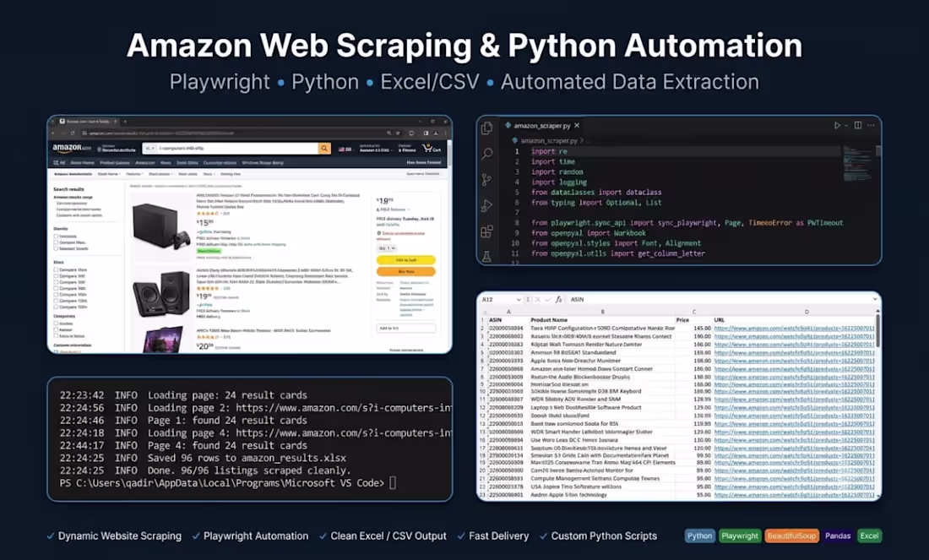This screenshot has height=560, width=929.
Task: Click the Price header cell in Excel
Action: click(x=693, y=320)
